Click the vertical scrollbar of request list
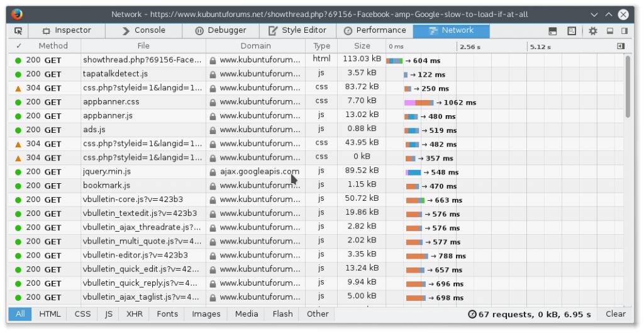 click(x=627, y=87)
